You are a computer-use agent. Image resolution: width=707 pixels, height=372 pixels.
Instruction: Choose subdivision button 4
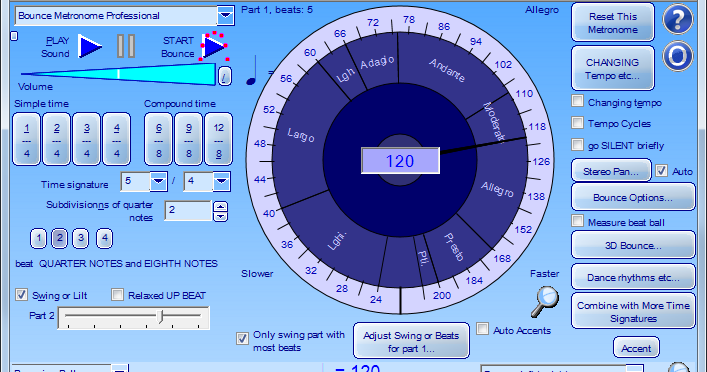tap(105, 238)
